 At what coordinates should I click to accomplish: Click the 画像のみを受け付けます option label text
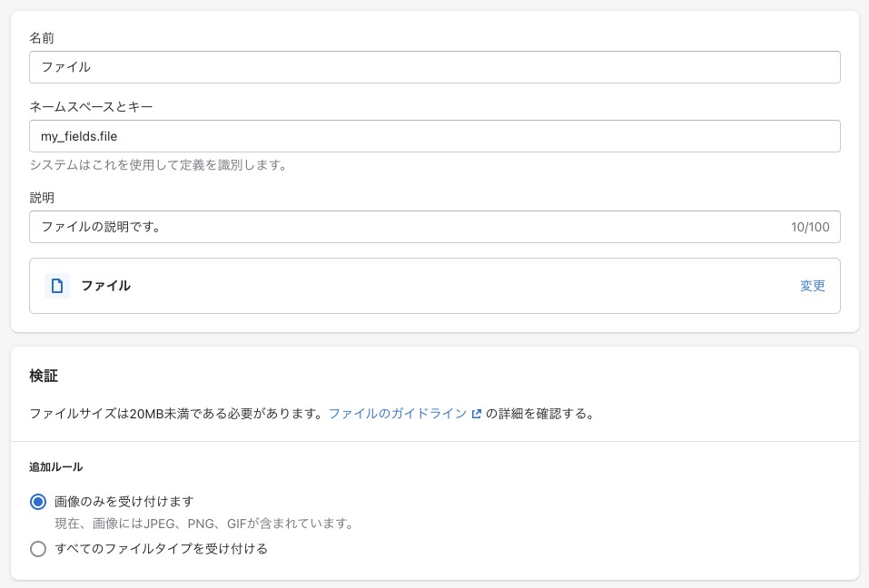point(124,502)
